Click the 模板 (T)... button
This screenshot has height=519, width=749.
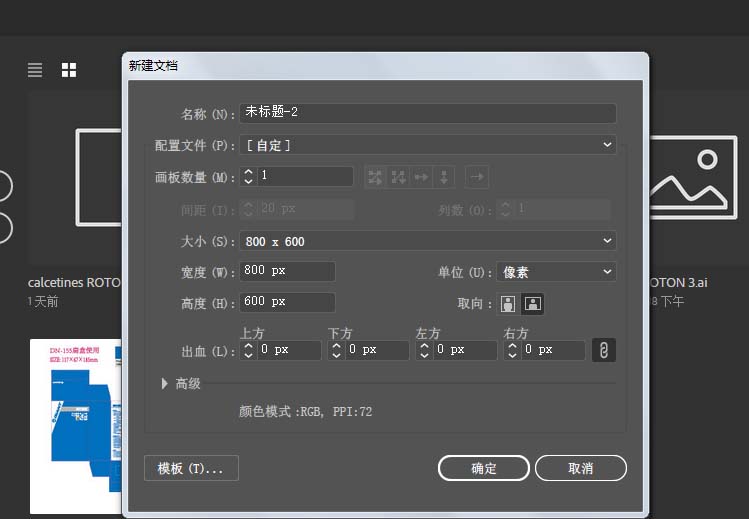click(x=191, y=468)
